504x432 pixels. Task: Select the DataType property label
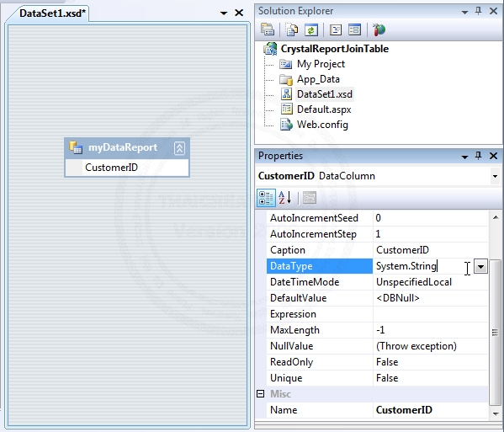[320, 266]
